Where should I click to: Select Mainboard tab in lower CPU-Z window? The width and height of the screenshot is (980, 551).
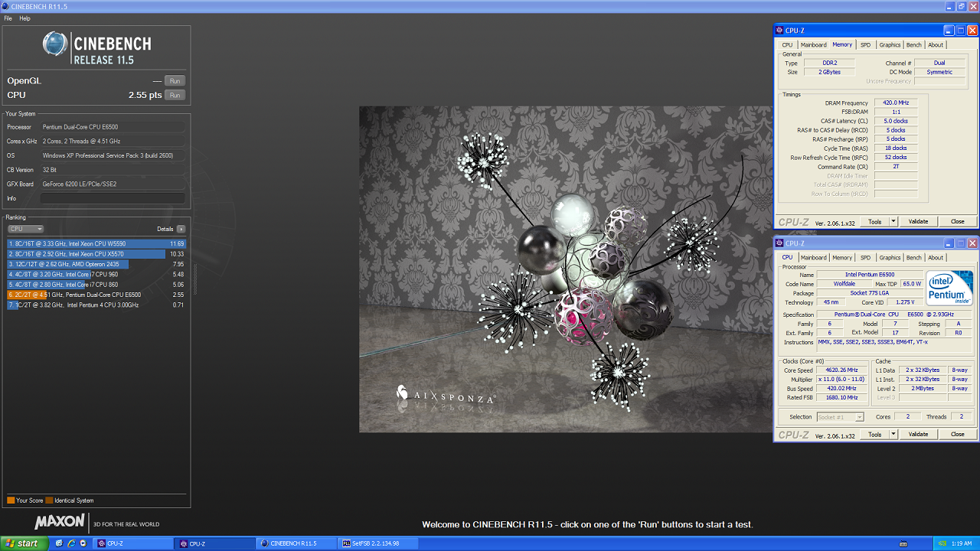813,258
